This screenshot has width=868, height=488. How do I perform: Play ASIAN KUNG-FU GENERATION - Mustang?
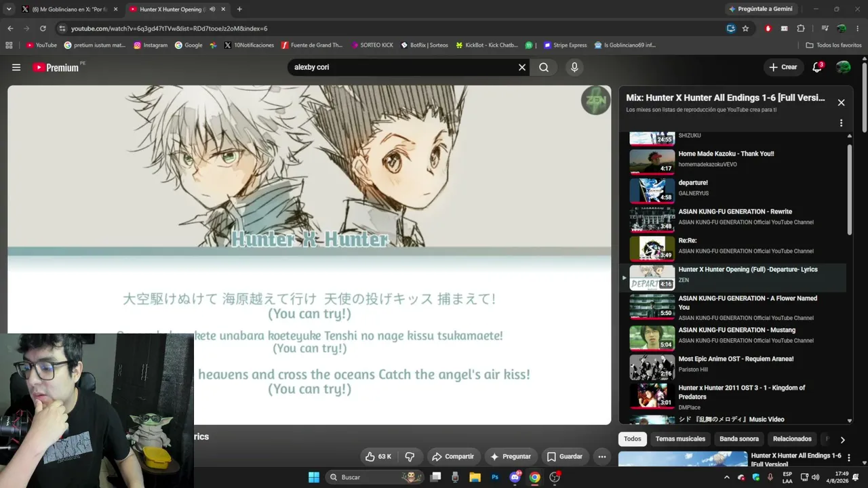pyautogui.click(x=737, y=338)
